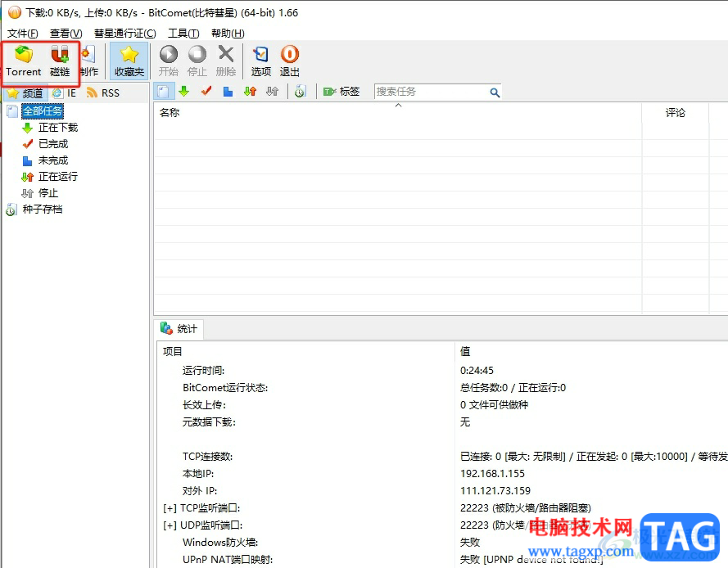
Task: Filter stopped tasks gray arrows icon
Action: click(273, 92)
